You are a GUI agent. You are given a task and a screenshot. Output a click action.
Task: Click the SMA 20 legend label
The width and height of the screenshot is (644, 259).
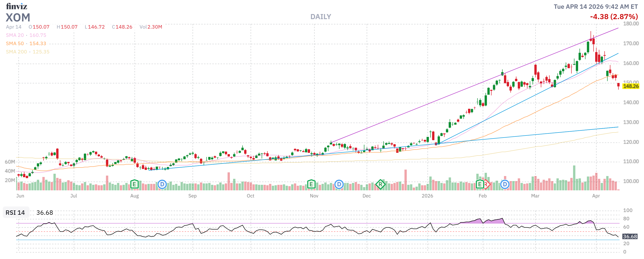point(15,35)
